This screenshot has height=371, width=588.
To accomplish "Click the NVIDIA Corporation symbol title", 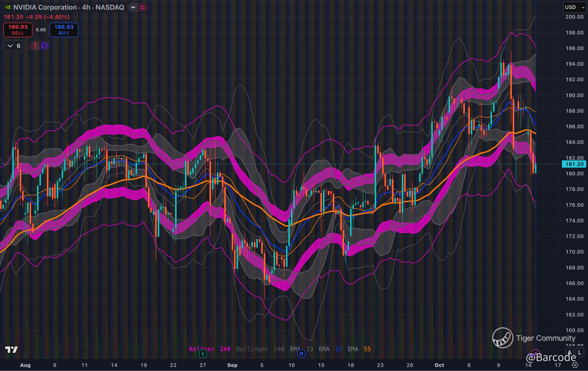I will click(45, 7).
